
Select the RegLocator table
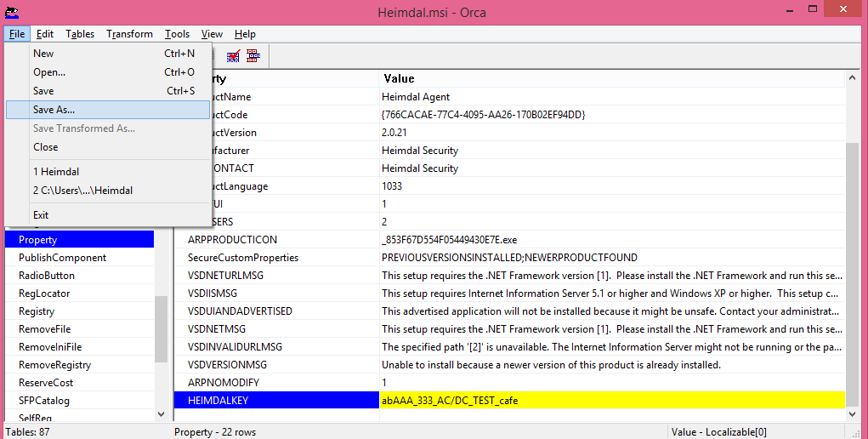(x=79, y=294)
